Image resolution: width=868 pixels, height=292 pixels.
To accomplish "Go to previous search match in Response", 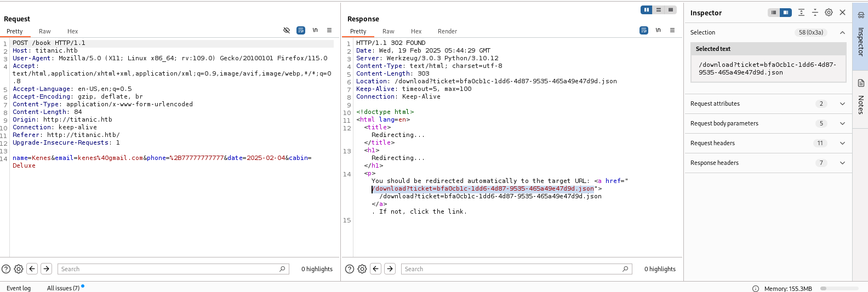I will (376, 269).
